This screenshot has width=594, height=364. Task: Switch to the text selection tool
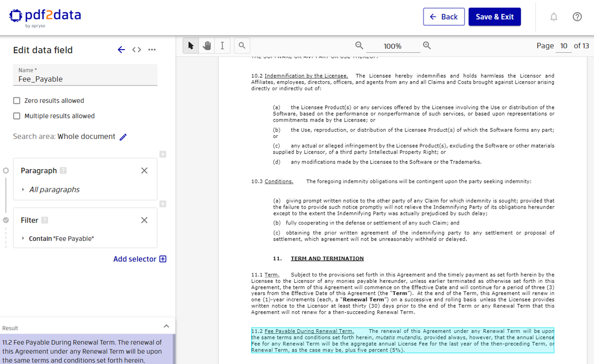(222, 45)
